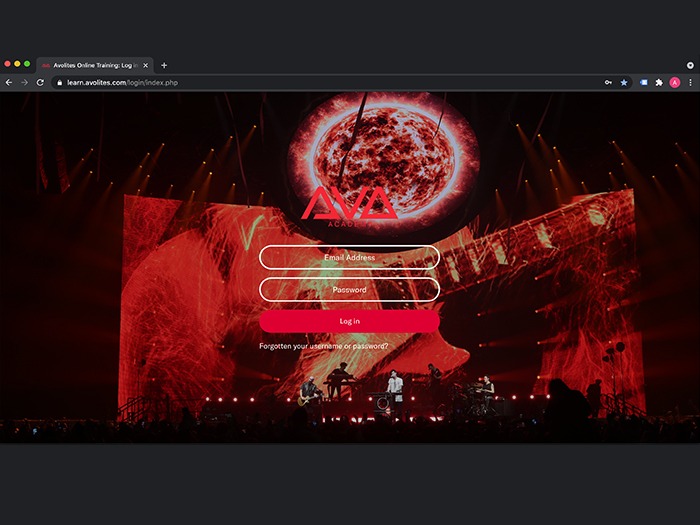Screen dimensions: 700x525
Task: Click the browser back arrow
Action: pyautogui.click(x=9, y=82)
